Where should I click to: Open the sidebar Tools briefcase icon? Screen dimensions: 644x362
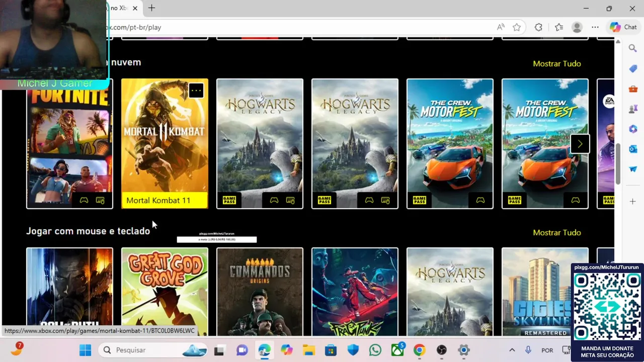pyautogui.click(x=633, y=89)
